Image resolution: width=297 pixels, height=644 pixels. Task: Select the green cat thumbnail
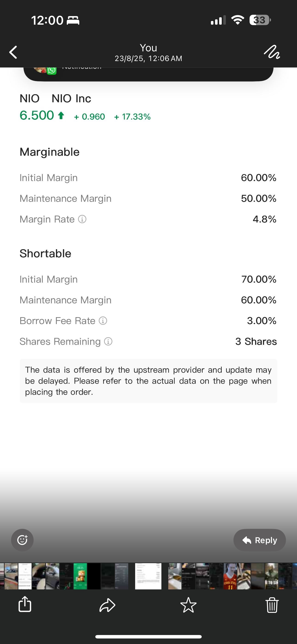pyautogui.click(x=80, y=576)
